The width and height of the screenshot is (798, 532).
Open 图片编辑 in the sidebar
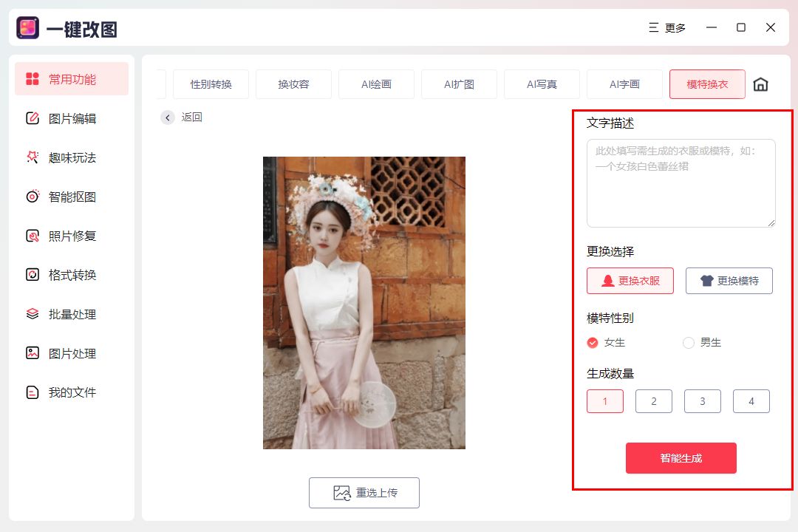click(71, 118)
